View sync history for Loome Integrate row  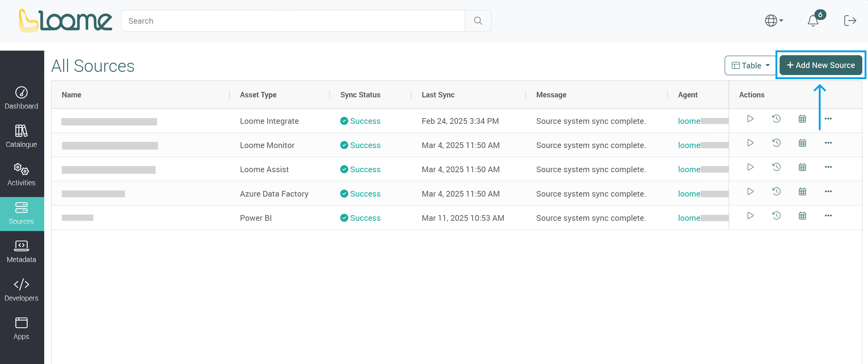(x=776, y=119)
